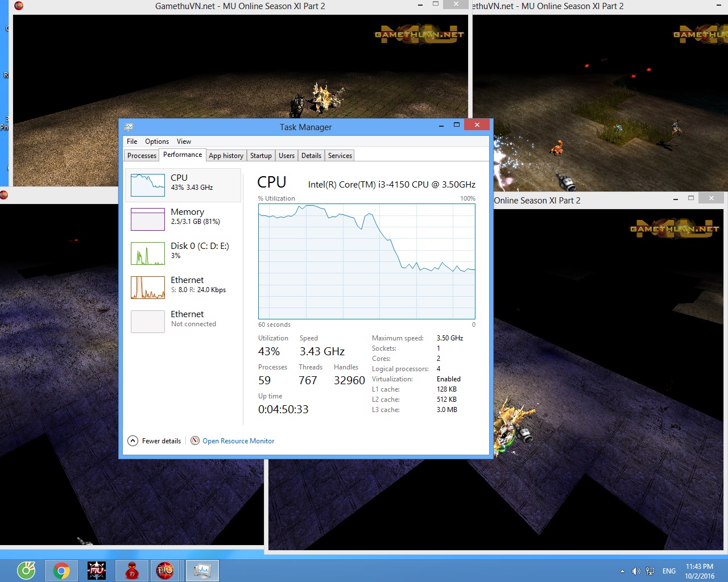Open the MU game taskbar icon

pos(97,571)
